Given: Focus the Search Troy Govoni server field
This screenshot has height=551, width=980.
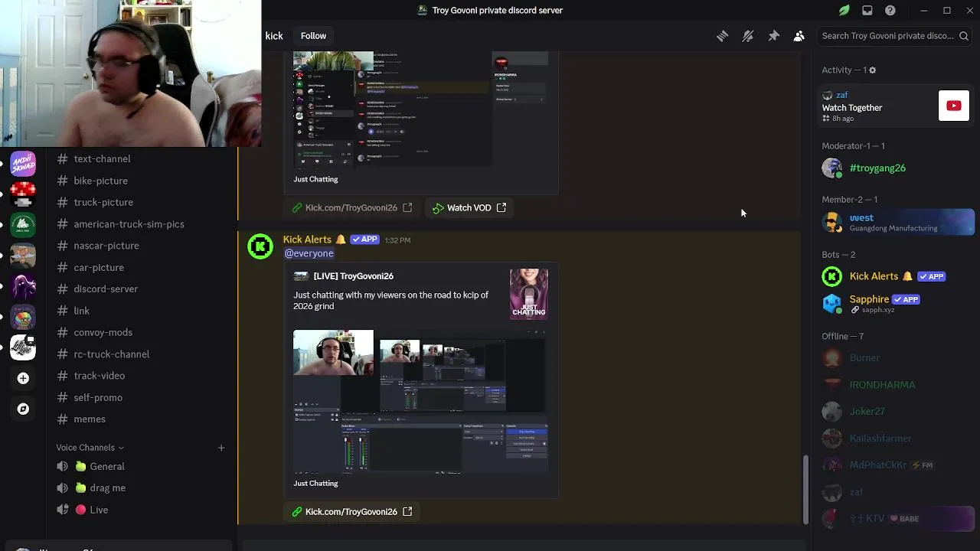Looking at the screenshot, I should pyautogui.click(x=894, y=36).
